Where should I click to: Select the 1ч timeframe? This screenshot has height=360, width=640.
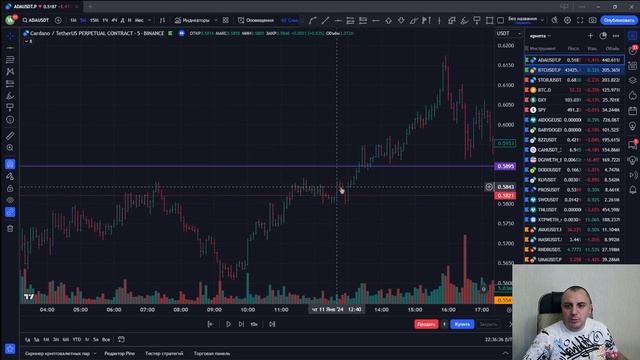point(105,20)
